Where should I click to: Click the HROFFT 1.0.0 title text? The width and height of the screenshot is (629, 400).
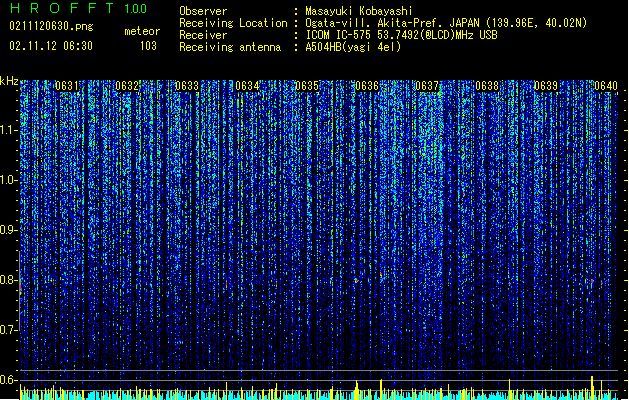[79, 8]
